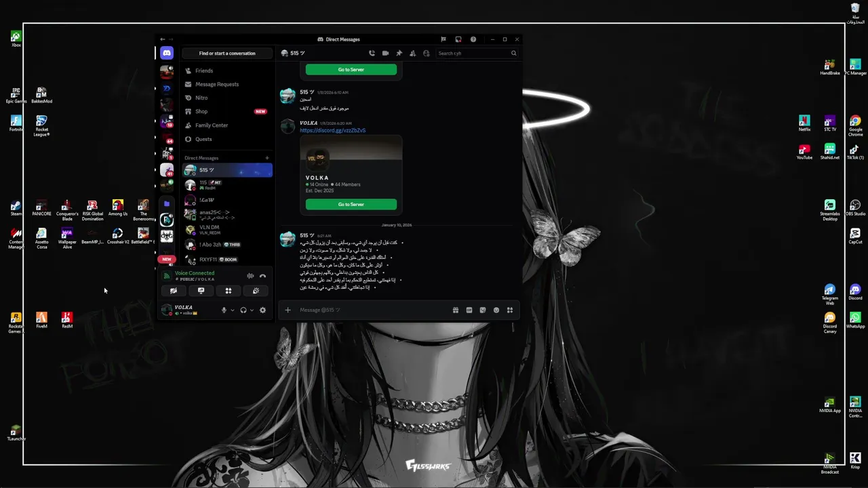Go back using the back arrow
Viewport: 868px width, 488px height.
click(163, 39)
